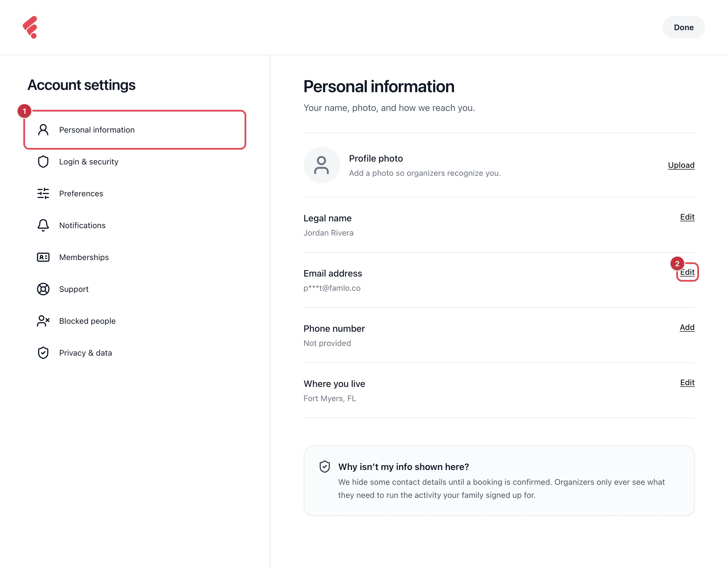Image resolution: width=728 pixels, height=569 pixels.
Task: Click the 'Account settings' heading
Action: [81, 85]
